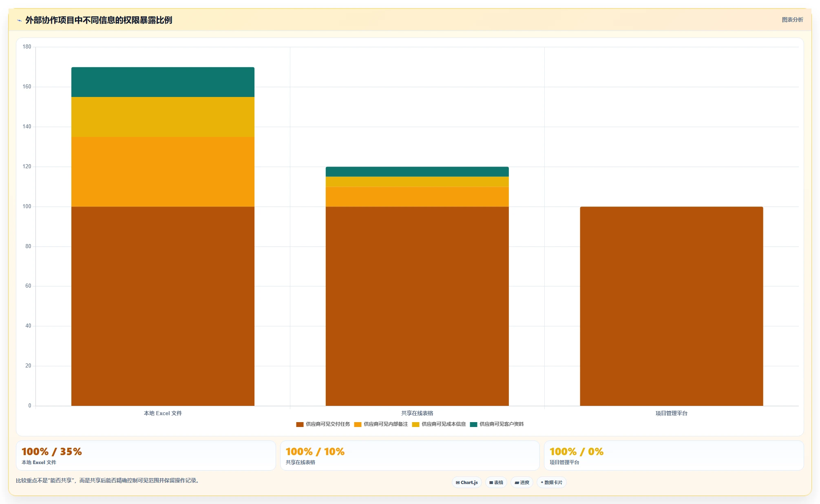Viewport: 820px width, 504px height.
Task: Select the 进度 pill tag
Action: tap(522, 482)
